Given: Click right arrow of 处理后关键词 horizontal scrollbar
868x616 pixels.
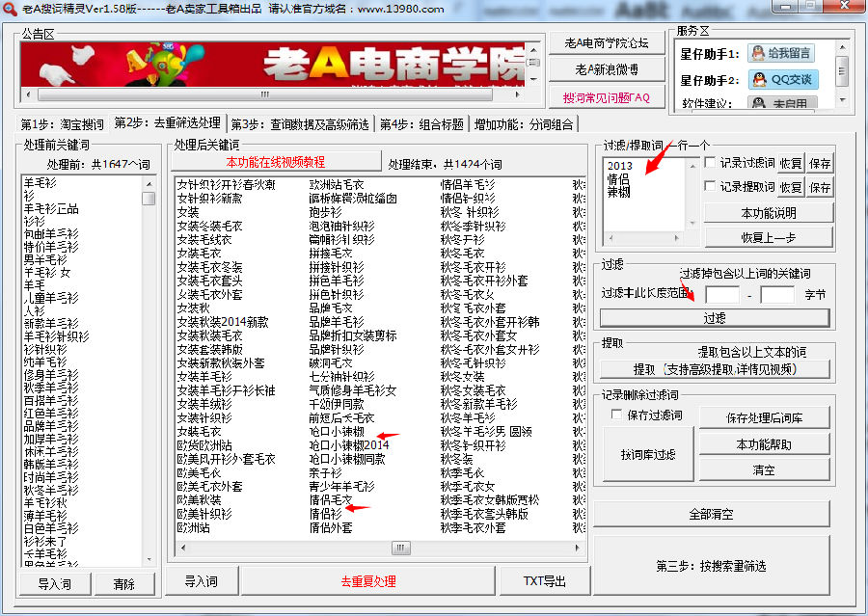Looking at the screenshot, I should 578,548.
